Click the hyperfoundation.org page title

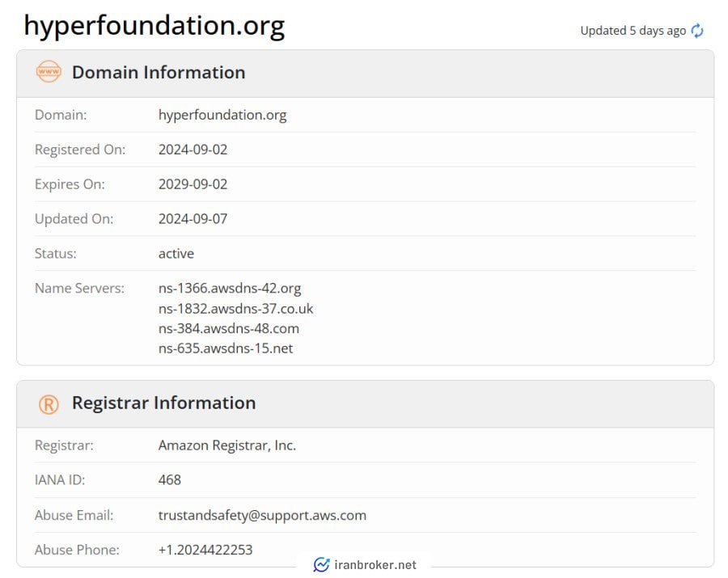coord(154,26)
